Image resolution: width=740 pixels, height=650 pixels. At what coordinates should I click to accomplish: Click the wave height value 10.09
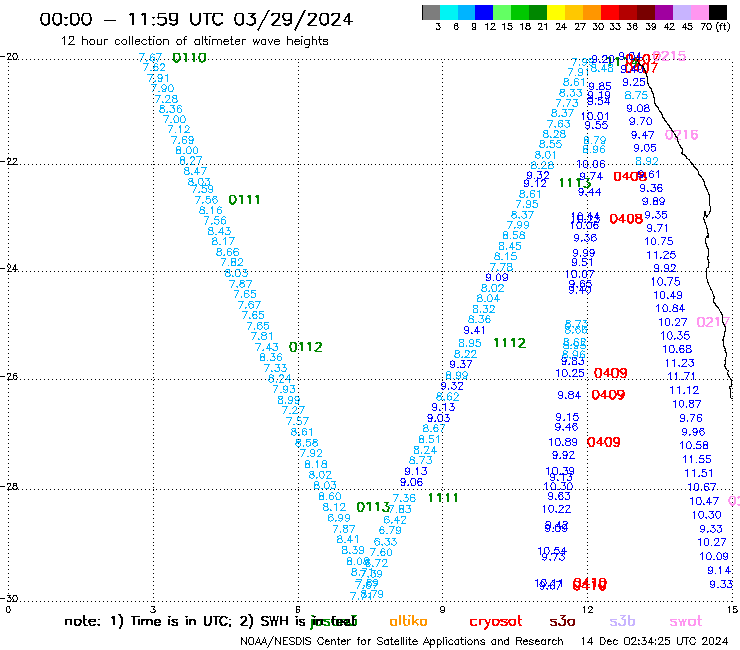click(714, 556)
